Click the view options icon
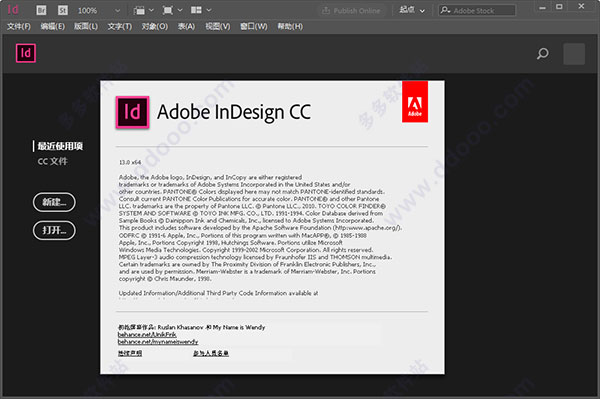Viewport: 600px width, 399px height. pyautogui.click(x=139, y=10)
